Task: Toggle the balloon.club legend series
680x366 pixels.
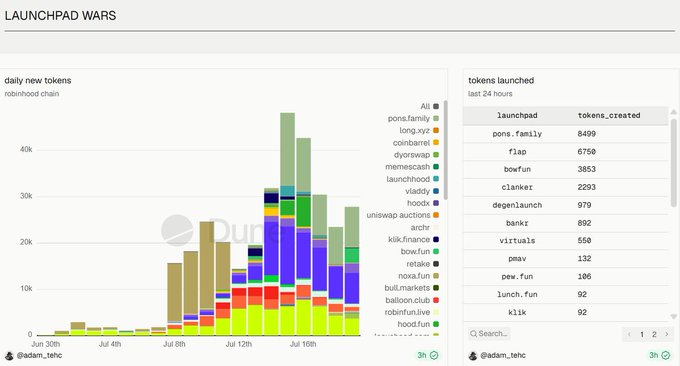Action: tap(412, 300)
